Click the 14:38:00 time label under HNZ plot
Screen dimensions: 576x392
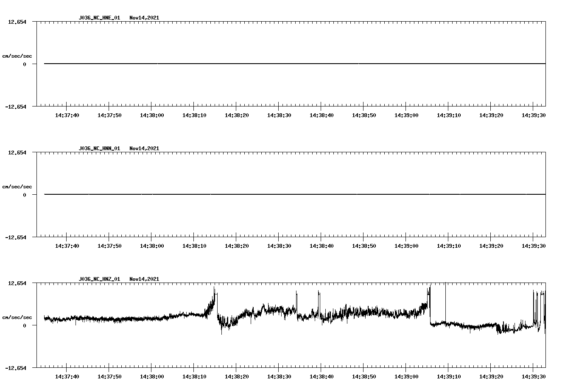click(x=152, y=377)
